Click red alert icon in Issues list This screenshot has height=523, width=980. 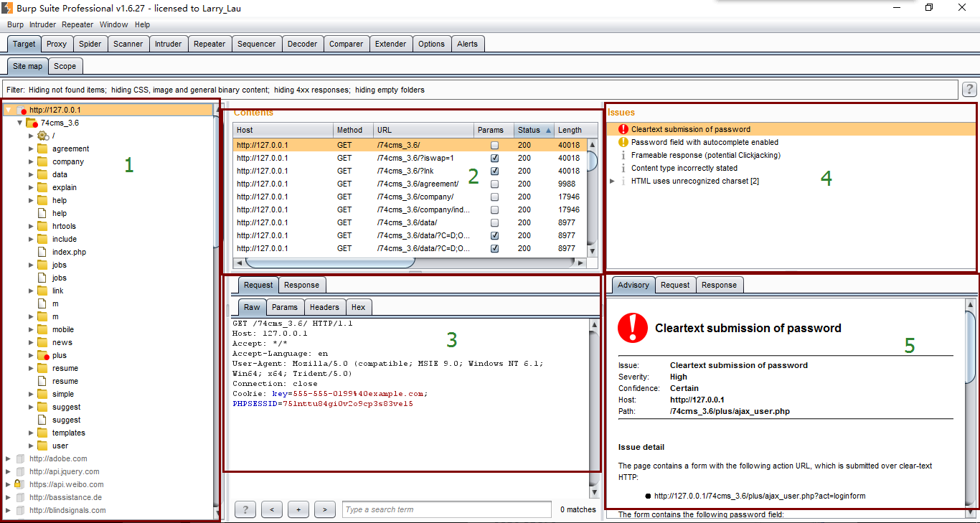[623, 129]
